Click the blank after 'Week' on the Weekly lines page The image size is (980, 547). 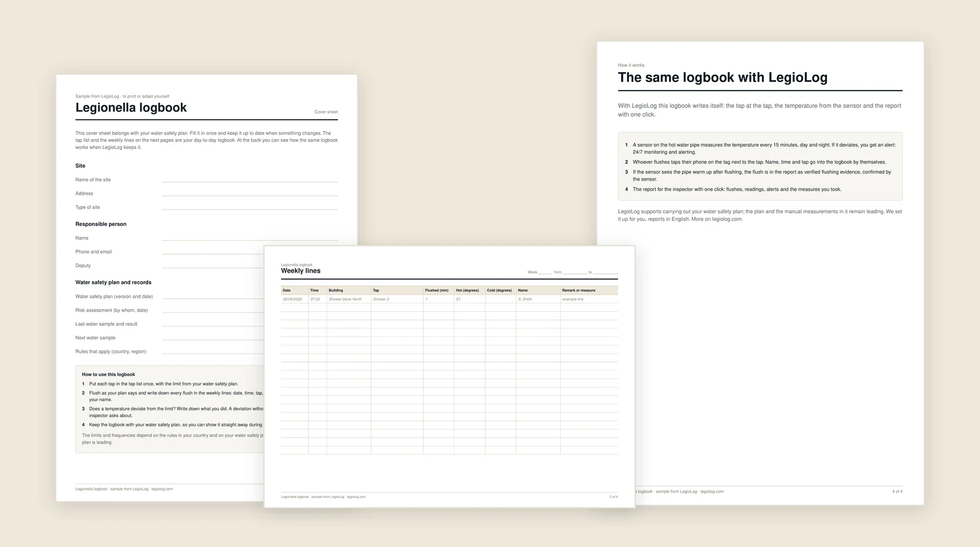tap(545, 273)
